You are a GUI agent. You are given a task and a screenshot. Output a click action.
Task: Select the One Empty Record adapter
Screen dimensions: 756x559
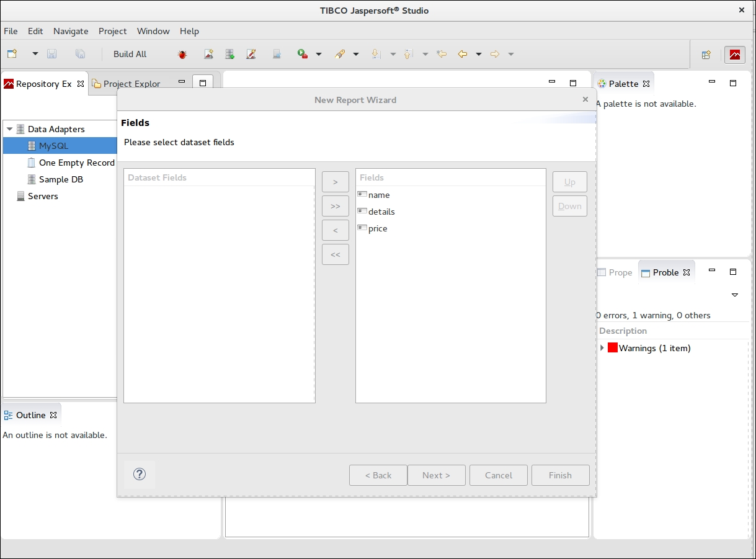[x=76, y=163]
